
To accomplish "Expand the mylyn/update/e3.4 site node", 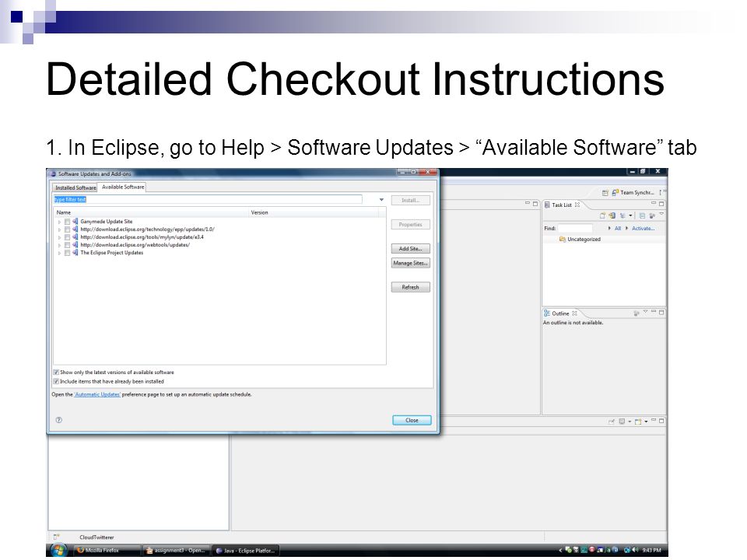I will pos(60,237).
